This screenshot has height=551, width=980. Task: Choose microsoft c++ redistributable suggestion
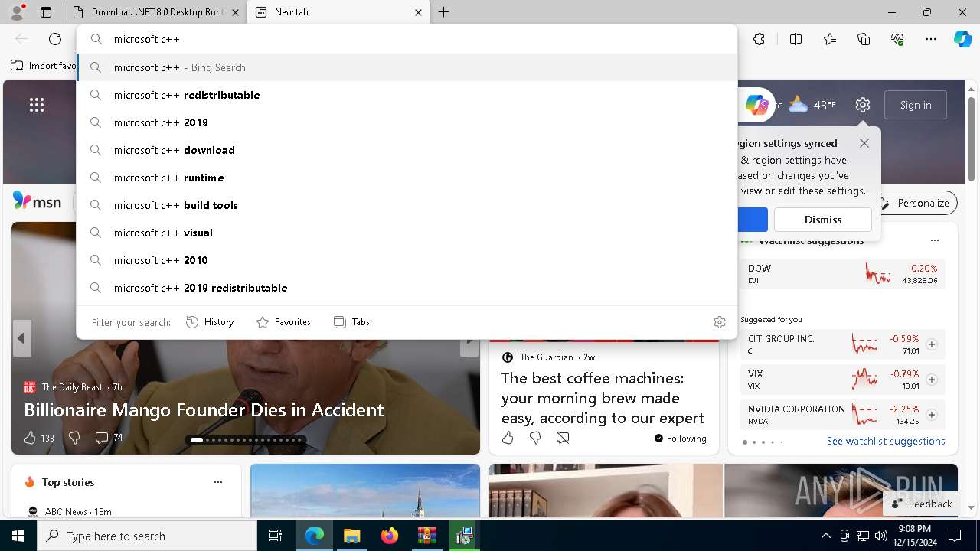click(407, 95)
